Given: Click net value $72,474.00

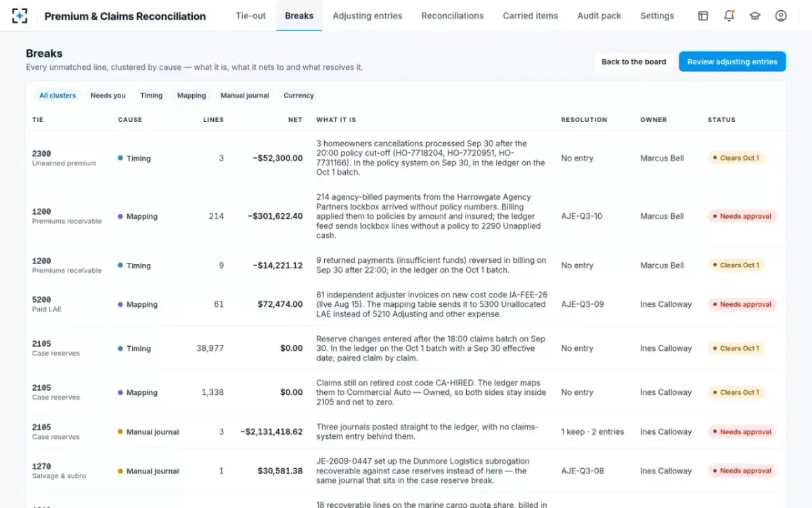Looking at the screenshot, I should click(x=280, y=305).
